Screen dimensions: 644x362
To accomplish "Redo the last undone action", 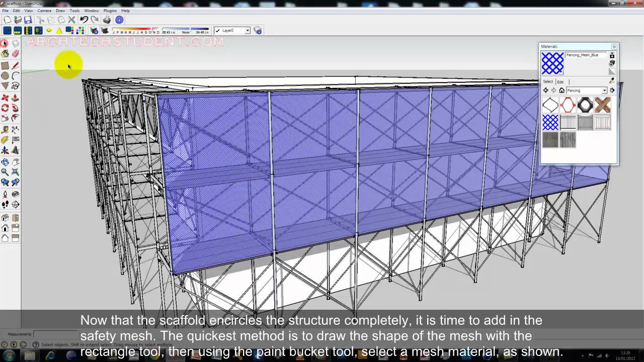I will point(94,20).
